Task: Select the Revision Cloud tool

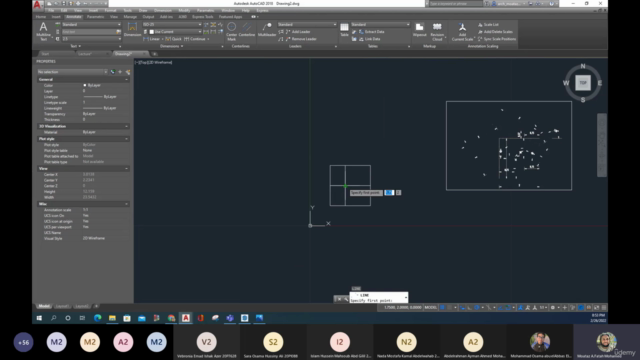Action: (437, 31)
